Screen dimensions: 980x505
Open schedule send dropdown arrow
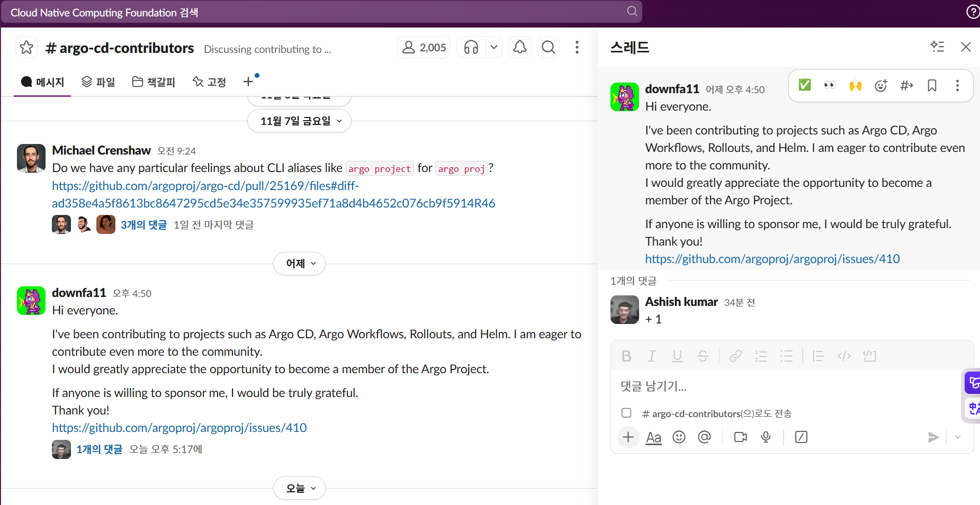point(957,437)
